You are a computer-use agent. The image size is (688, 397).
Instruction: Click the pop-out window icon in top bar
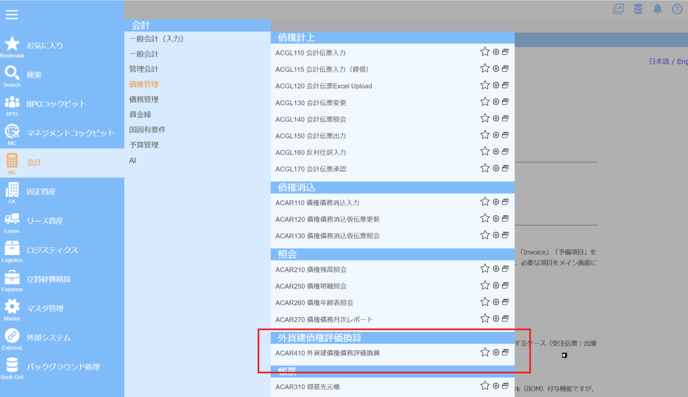(x=618, y=9)
